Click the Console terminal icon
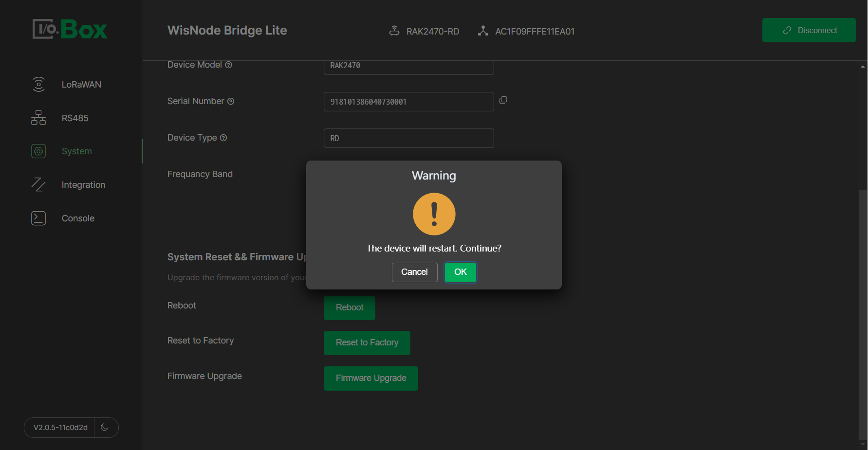The width and height of the screenshot is (868, 450). click(38, 218)
